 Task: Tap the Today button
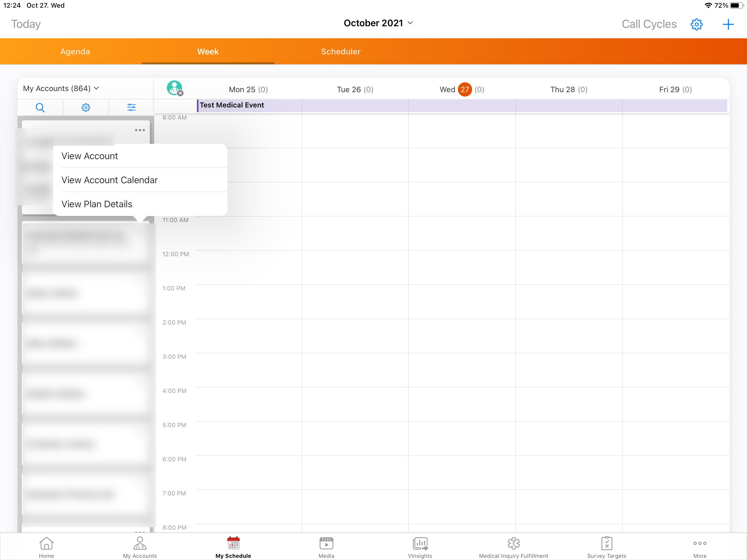tap(26, 24)
